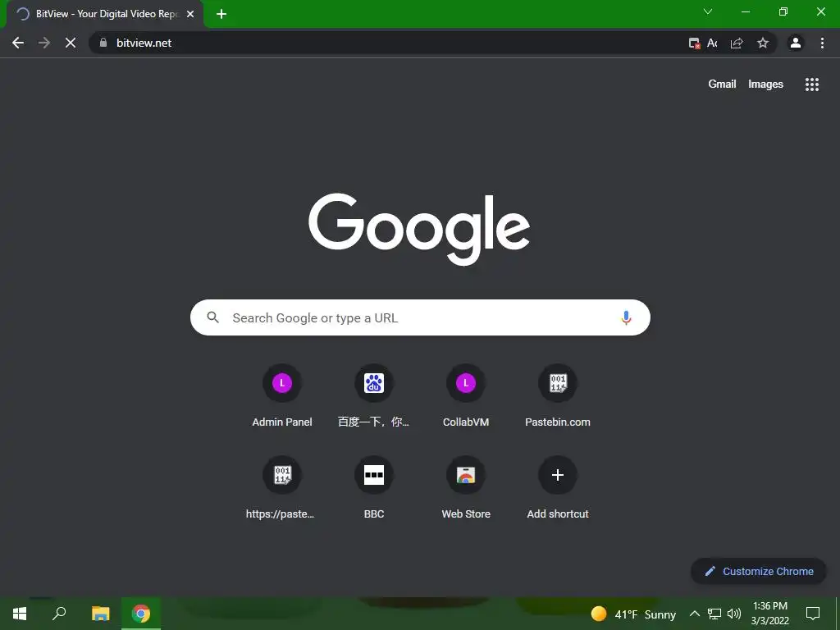840x630 pixels.
Task: Stop loading the page
Action: [x=71, y=43]
